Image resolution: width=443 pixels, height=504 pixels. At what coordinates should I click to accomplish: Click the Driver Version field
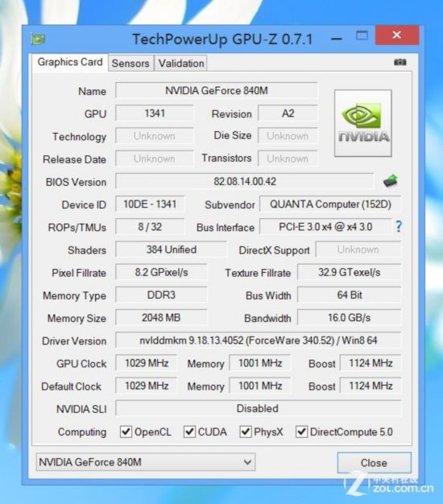click(259, 341)
